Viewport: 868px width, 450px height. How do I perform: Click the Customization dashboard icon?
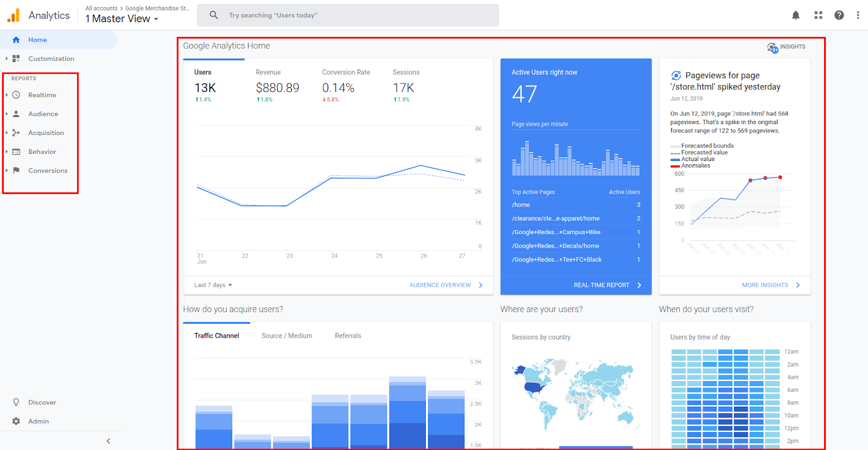pyautogui.click(x=16, y=59)
